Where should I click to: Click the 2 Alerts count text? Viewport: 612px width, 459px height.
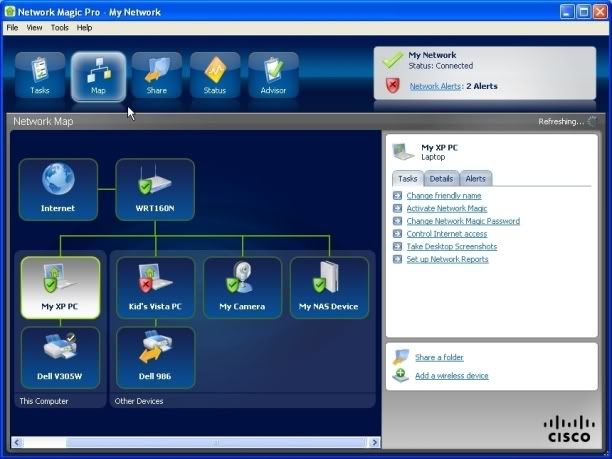point(482,86)
